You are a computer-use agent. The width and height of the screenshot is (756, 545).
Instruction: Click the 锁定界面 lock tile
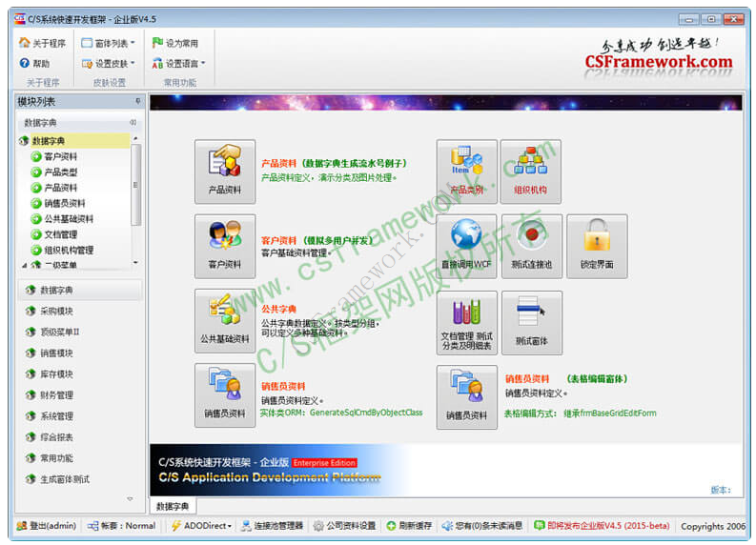click(x=597, y=246)
